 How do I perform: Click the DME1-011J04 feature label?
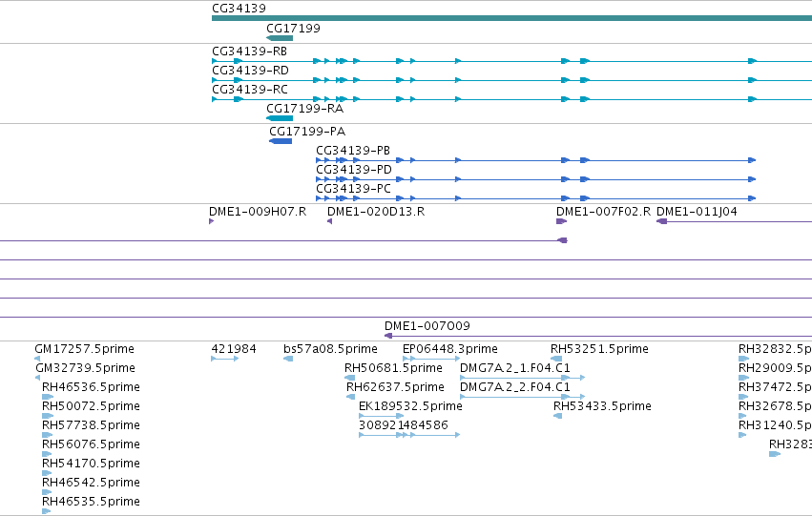click(697, 212)
